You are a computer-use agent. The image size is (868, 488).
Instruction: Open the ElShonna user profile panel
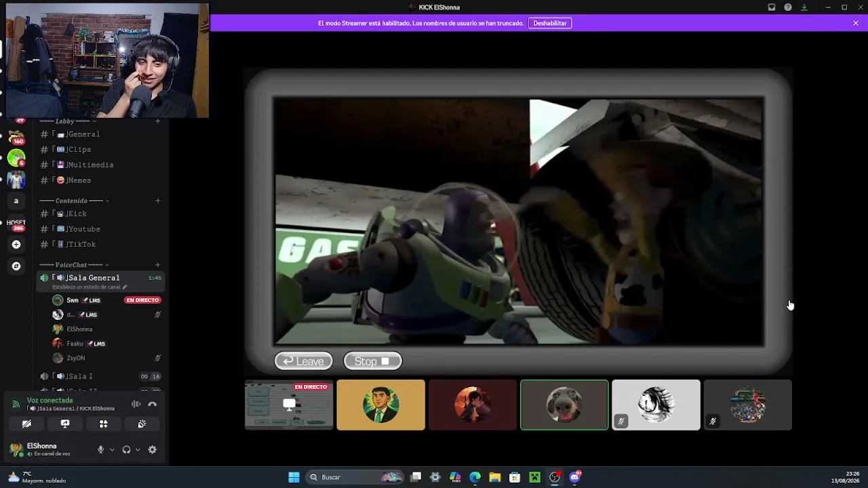tap(49, 449)
